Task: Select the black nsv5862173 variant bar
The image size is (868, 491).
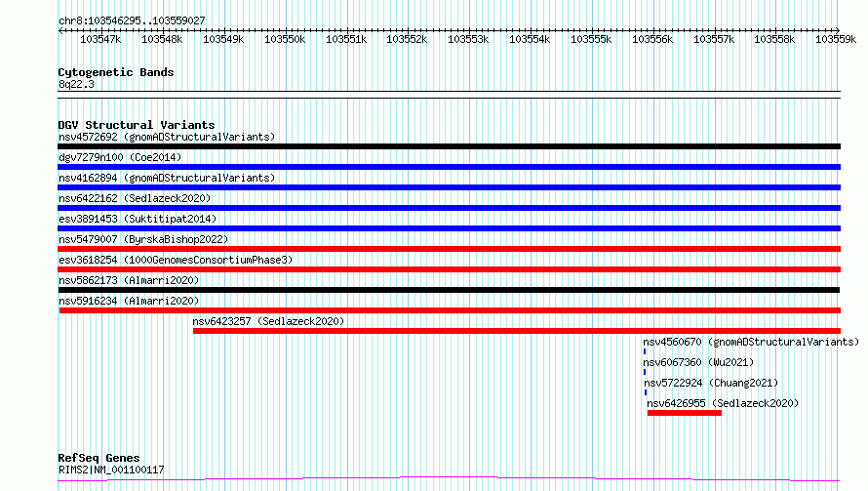Action: click(x=449, y=290)
